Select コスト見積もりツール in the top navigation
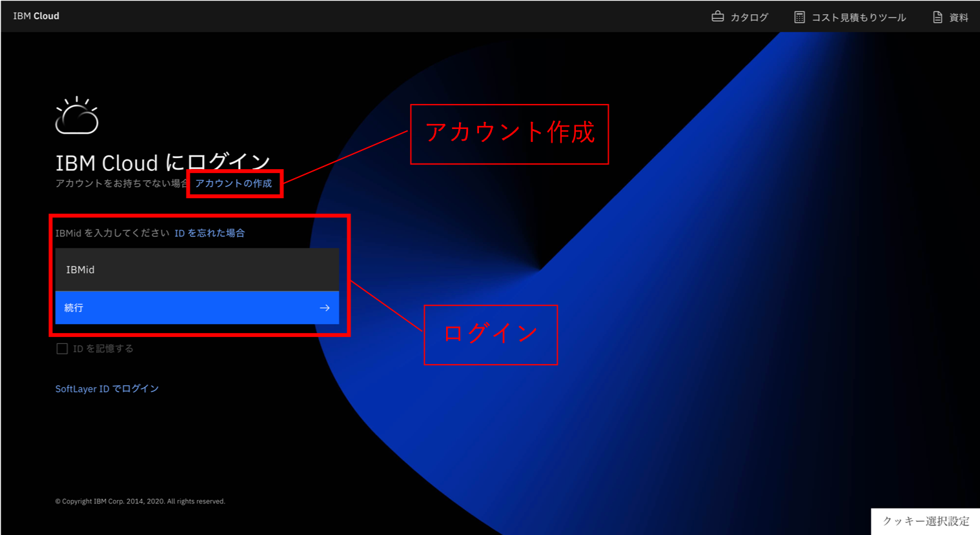Image resolution: width=980 pixels, height=535 pixels. coord(859,17)
